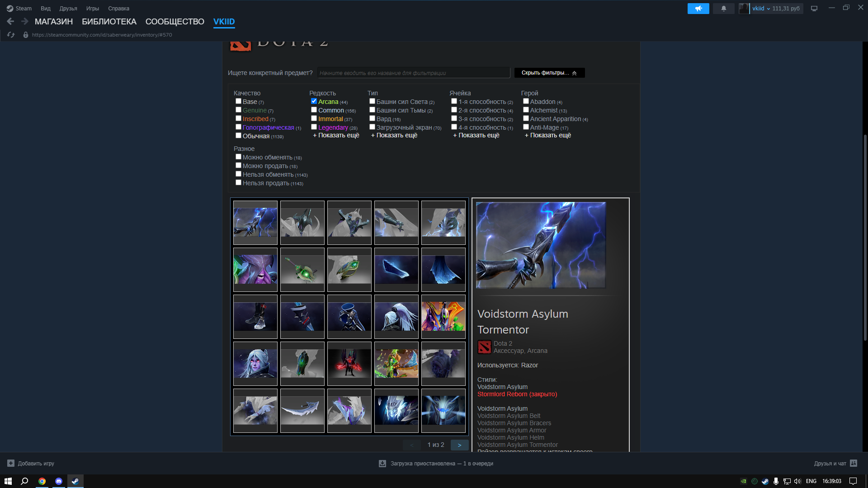
Task: Click the ENG language indicator
Action: pyautogui.click(x=811, y=481)
